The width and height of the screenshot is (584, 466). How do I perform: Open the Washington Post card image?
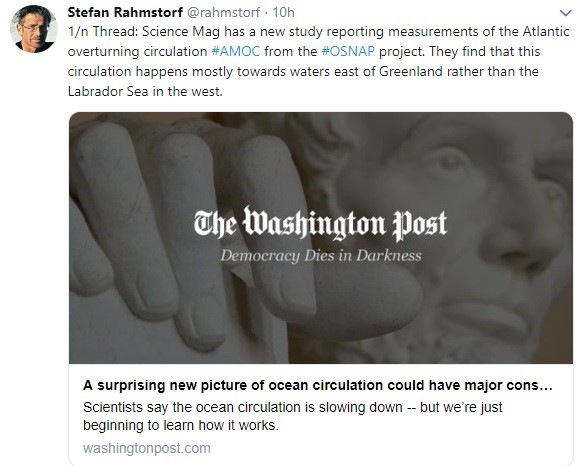pos(321,238)
